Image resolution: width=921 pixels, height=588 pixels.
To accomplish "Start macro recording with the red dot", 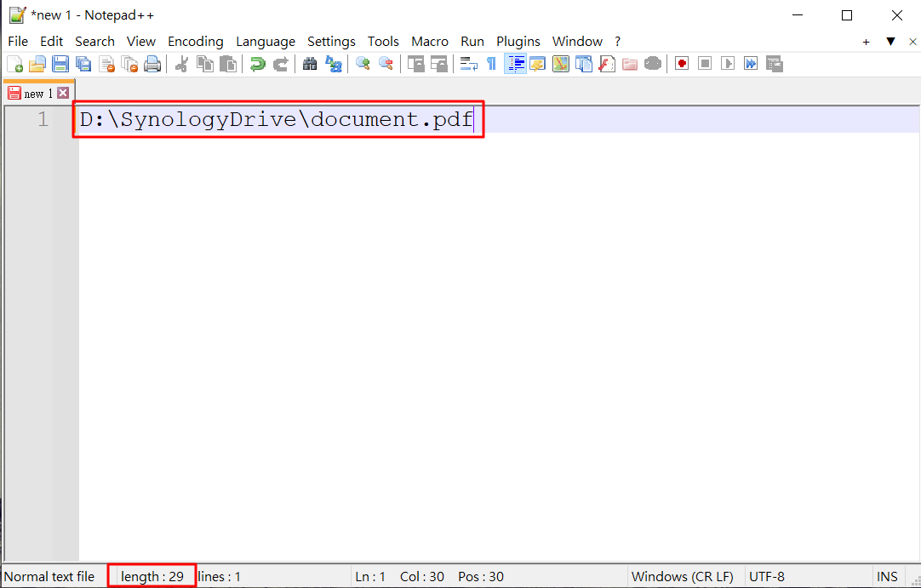I will pyautogui.click(x=681, y=64).
